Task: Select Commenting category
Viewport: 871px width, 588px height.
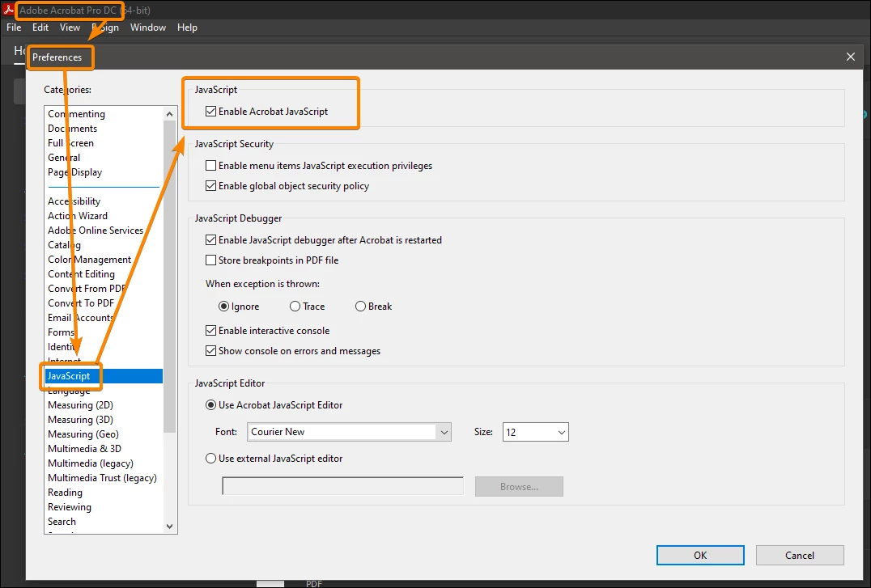Action: coord(76,114)
